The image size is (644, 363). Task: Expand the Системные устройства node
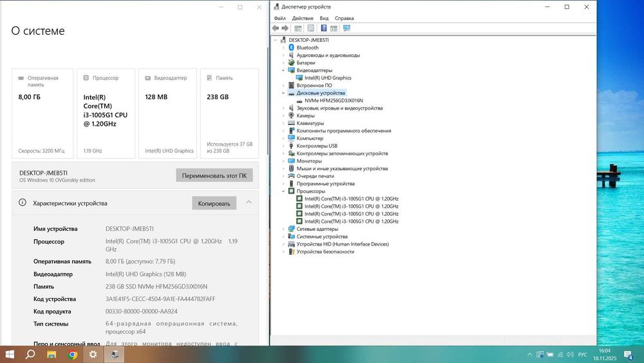pyautogui.click(x=283, y=237)
